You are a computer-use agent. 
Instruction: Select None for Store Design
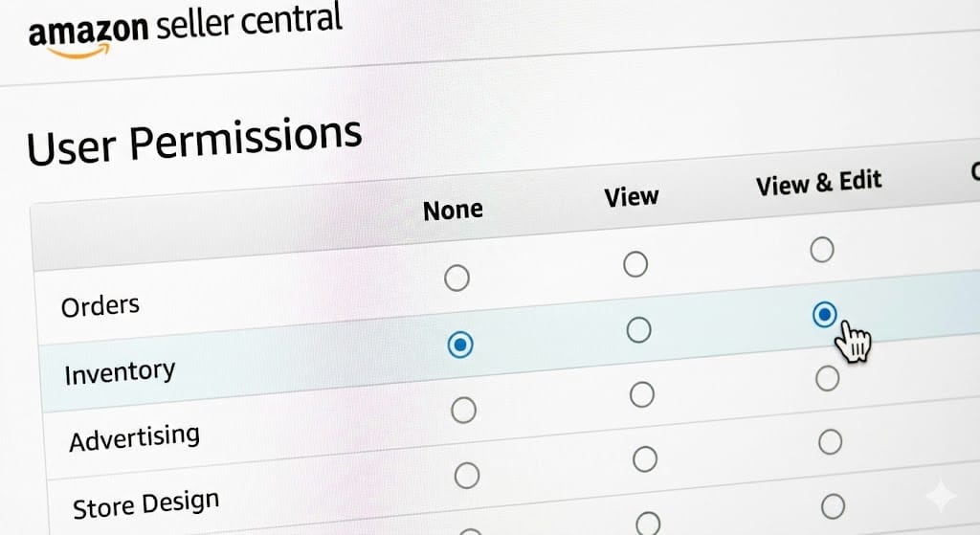466,475
